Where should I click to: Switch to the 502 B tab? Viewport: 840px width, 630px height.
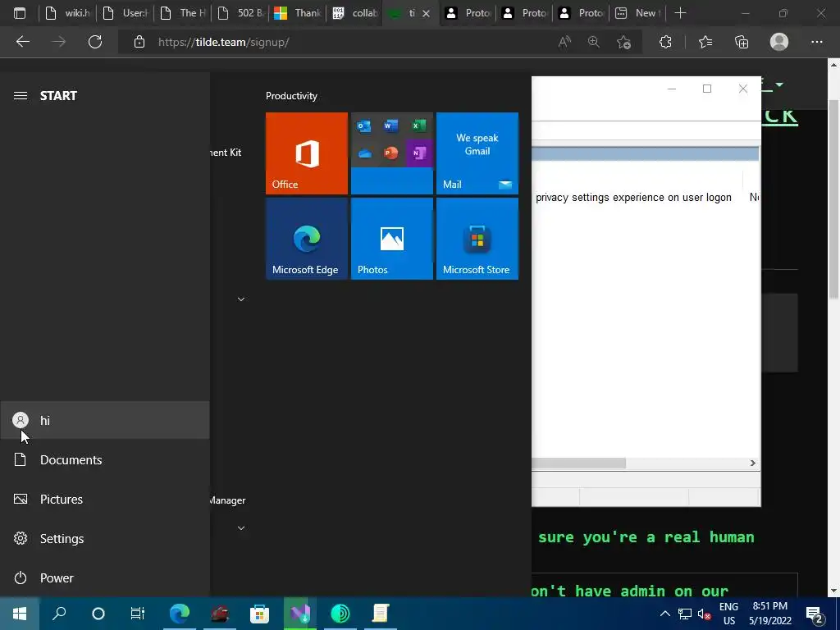tap(240, 13)
